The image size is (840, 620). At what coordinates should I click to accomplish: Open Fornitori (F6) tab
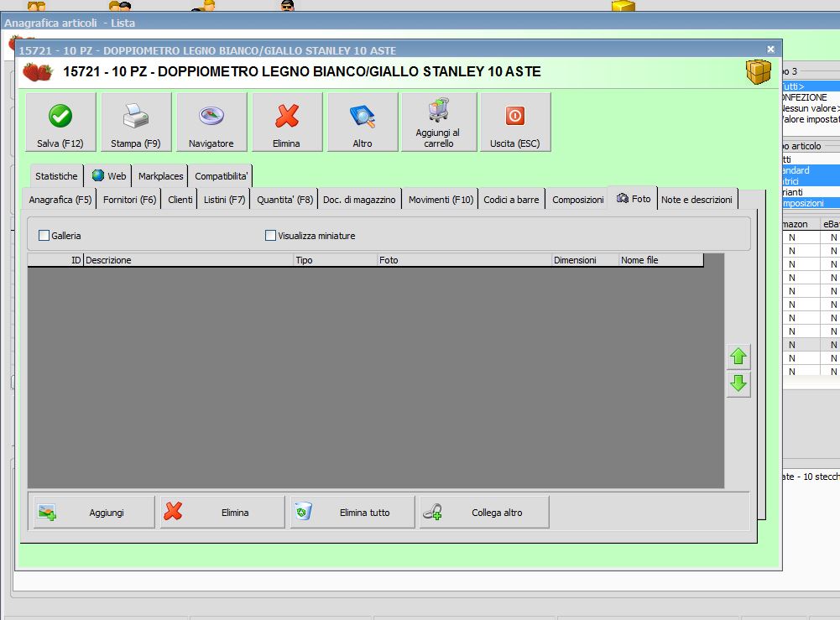129,200
